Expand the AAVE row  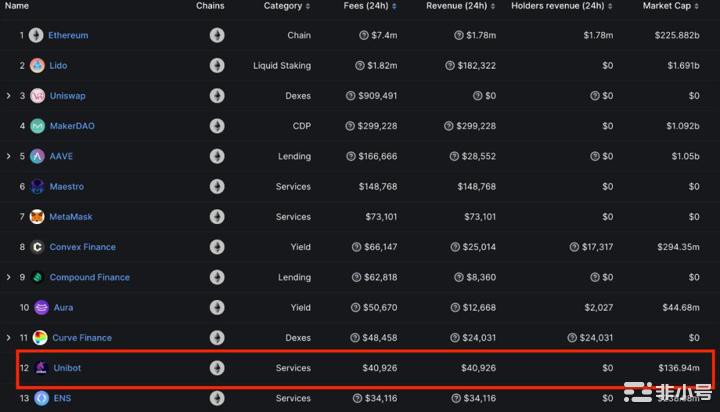click(x=9, y=156)
